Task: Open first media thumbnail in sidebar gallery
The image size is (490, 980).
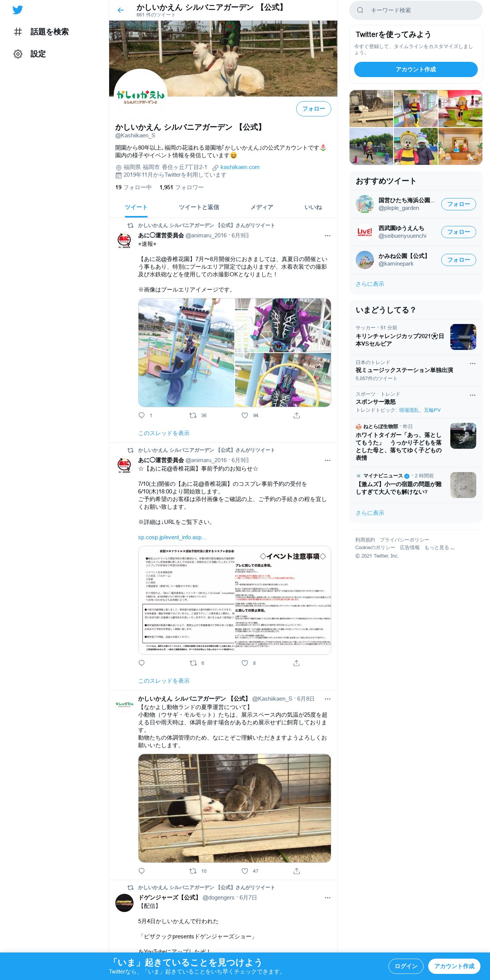Action: [x=371, y=108]
